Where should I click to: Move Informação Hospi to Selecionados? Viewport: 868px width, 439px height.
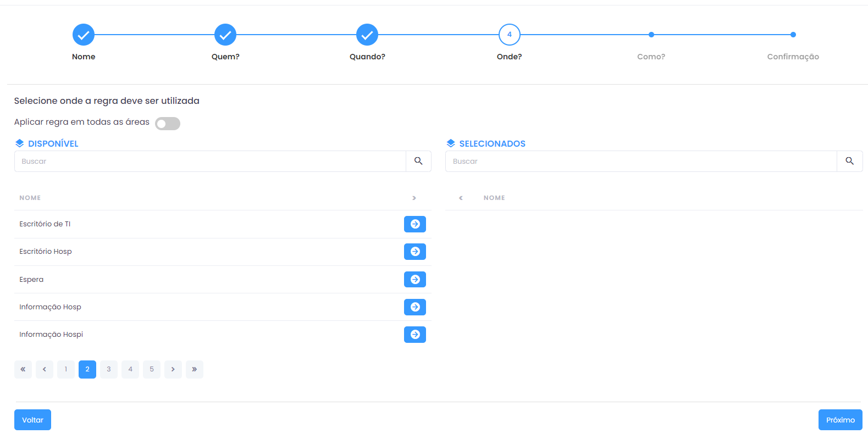(414, 335)
